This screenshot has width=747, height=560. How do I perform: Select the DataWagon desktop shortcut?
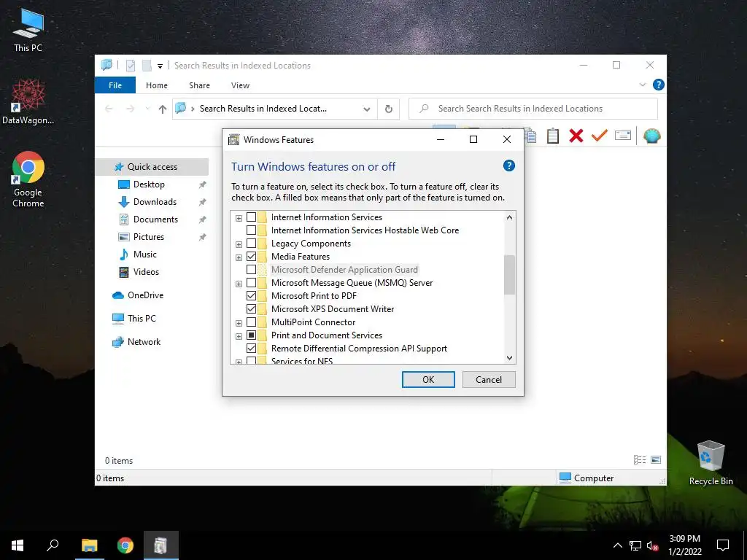[28, 102]
